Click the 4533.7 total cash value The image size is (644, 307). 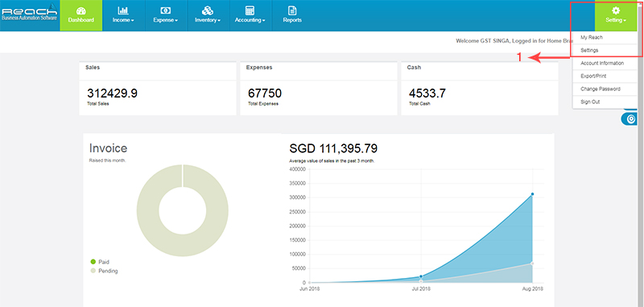(x=427, y=93)
